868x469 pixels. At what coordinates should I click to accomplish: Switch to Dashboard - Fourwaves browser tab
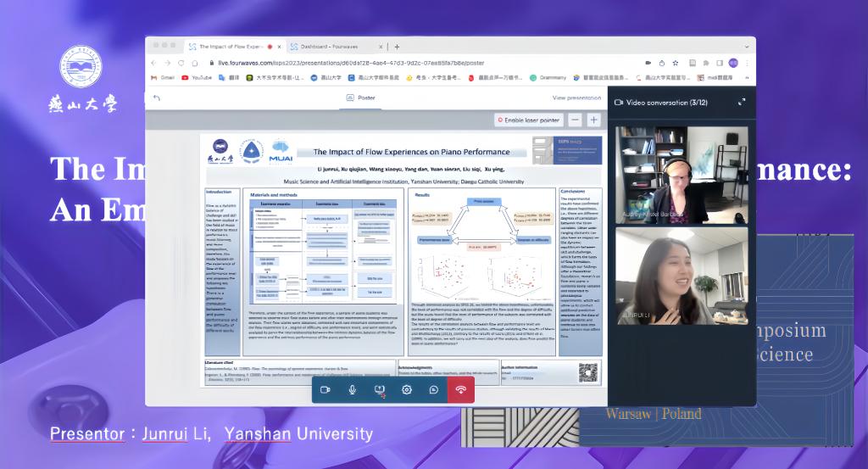tap(331, 47)
